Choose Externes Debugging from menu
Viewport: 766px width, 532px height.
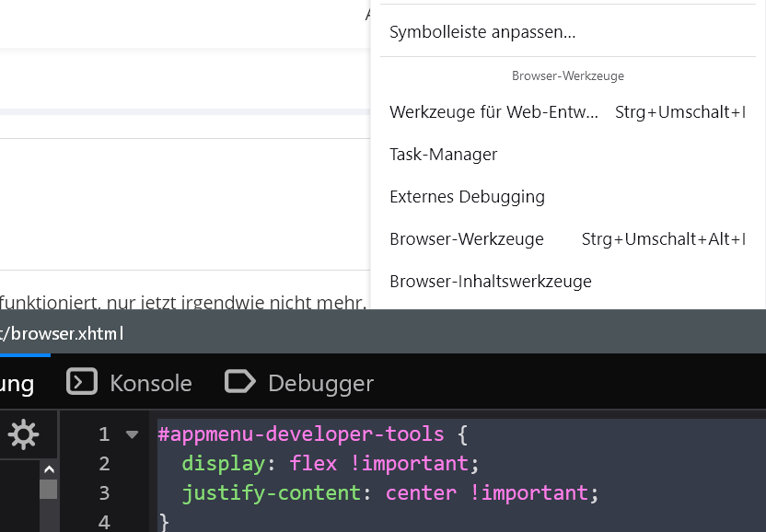pos(467,197)
